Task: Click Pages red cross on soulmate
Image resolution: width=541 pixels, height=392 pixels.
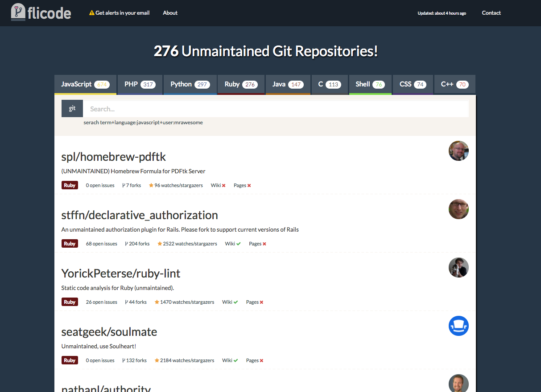Action: [261, 360]
